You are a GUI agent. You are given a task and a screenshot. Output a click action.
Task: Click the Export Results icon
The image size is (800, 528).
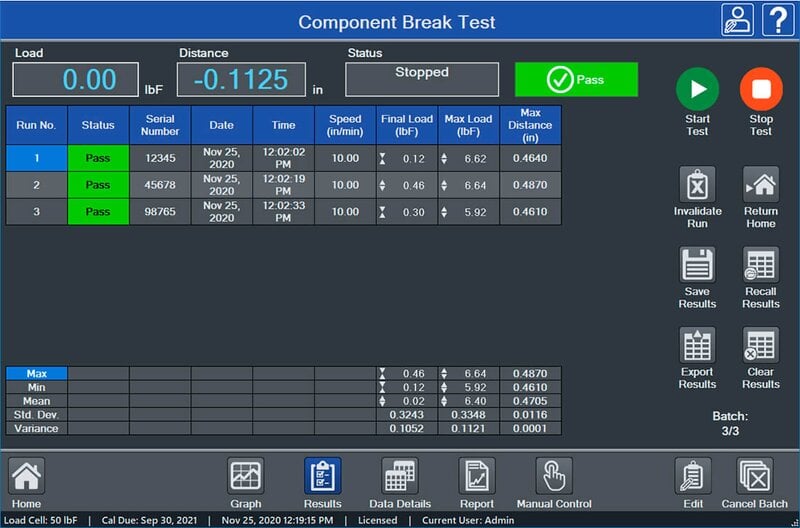[x=697, y=345]
